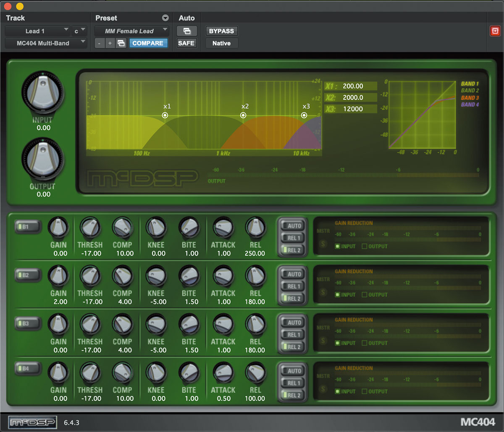Click the X3 crossover frequency field

click(x=351, y=109)
